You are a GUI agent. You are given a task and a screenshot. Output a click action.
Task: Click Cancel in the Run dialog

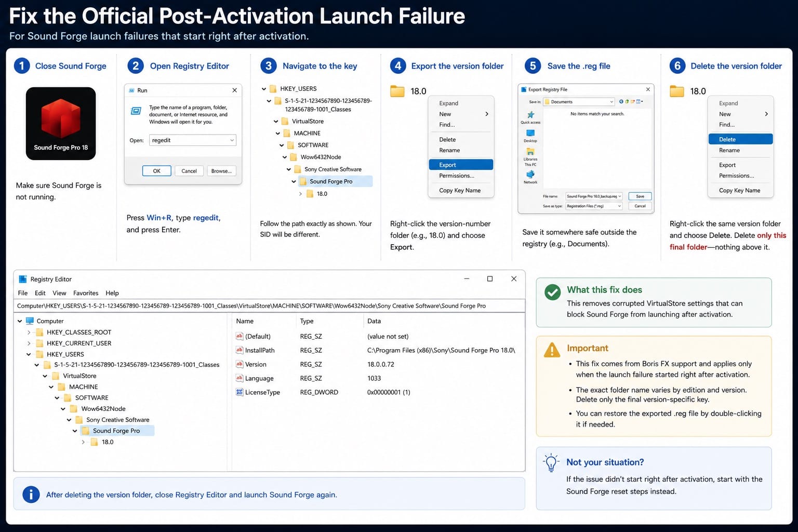coord(189,171)
